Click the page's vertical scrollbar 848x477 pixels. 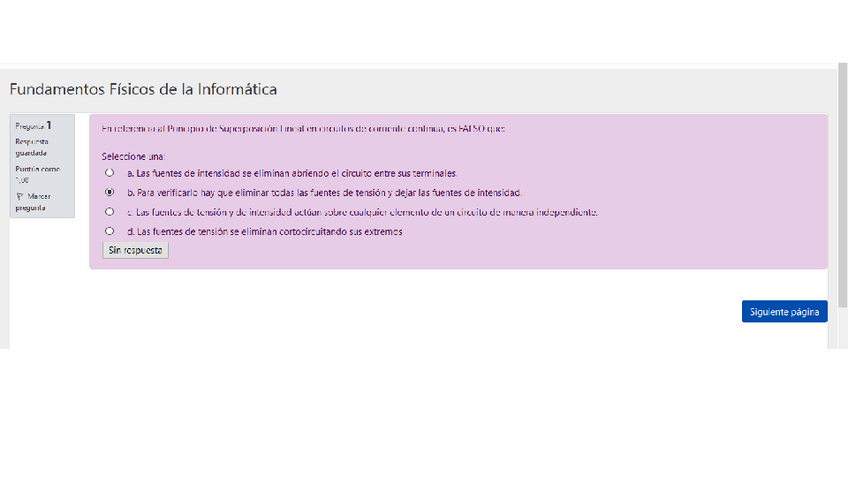click(x=842, y=200)
